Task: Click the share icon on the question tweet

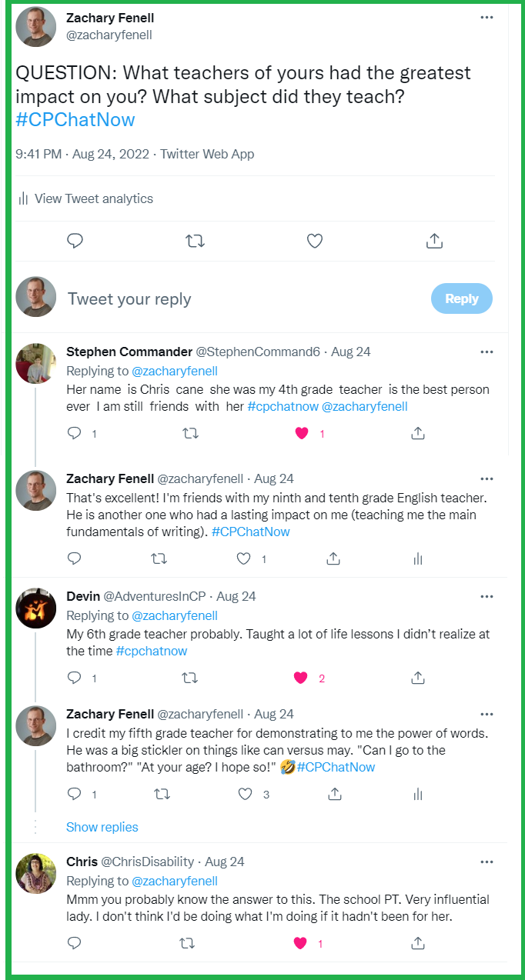Action: pos(434,241)
